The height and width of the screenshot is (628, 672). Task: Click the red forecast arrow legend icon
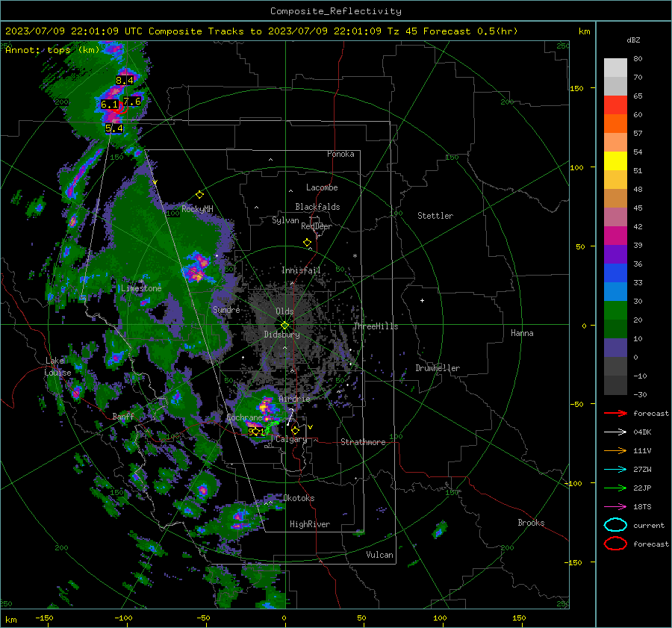point(615,413)
